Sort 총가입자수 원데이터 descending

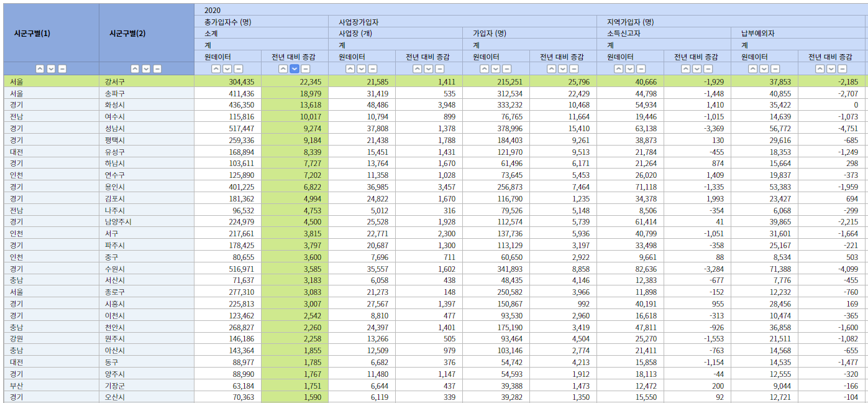(227, 69)
